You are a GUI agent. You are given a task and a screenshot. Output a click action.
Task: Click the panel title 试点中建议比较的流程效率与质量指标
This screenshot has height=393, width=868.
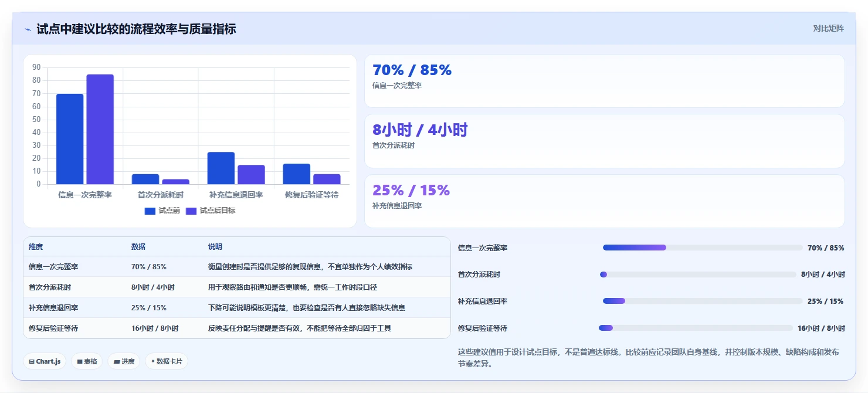[x=137, y=29]
